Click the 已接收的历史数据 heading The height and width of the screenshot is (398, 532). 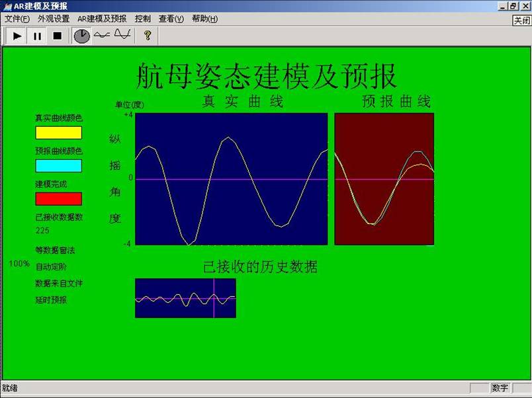pos(260,267)
